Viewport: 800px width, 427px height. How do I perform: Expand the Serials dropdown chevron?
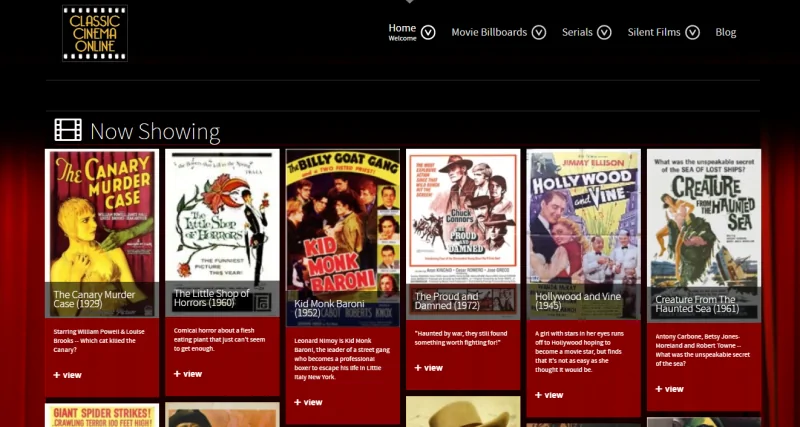(604, 33)
